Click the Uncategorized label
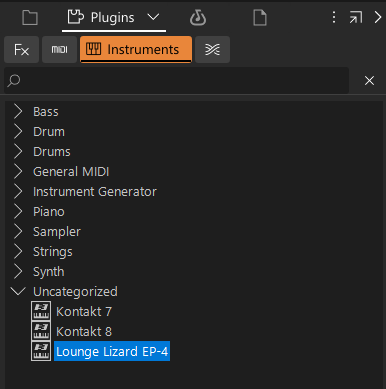Image resolution: width=386 pixels, height=389 pixels. click(x=75, y=292)
